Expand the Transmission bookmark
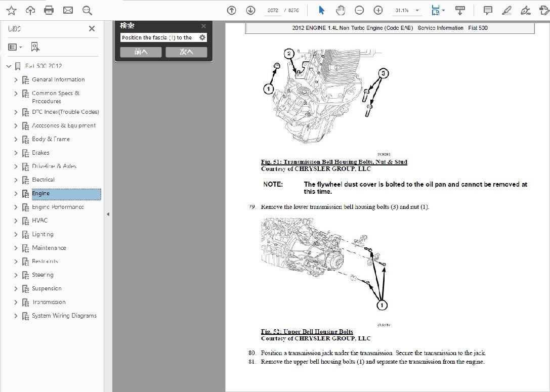 coord(16,302)
